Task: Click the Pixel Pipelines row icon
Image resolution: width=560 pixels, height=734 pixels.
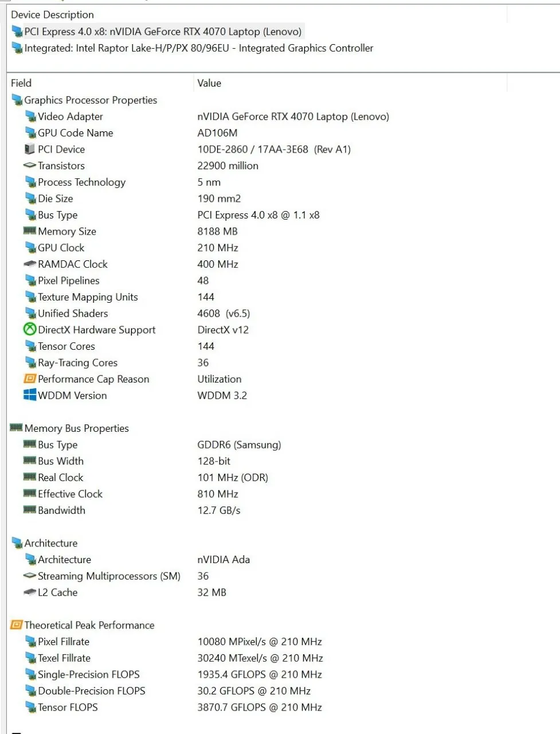Action: pyautogui.click(x=30, y=280)
